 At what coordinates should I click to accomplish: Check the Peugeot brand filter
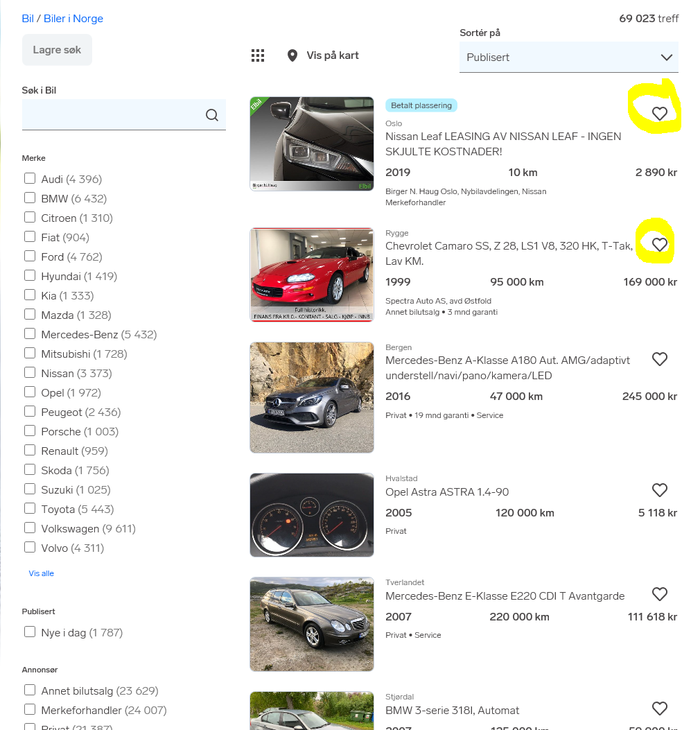pyautogui.click(x=30, y=411)
